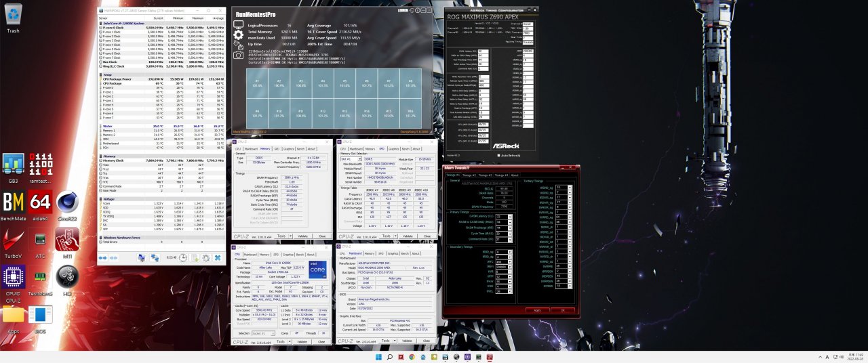The height and width of the screenshot is (363, 868).
Task: Select the Bench tab in CPU-Z Memory window
Action: [300, 148]
